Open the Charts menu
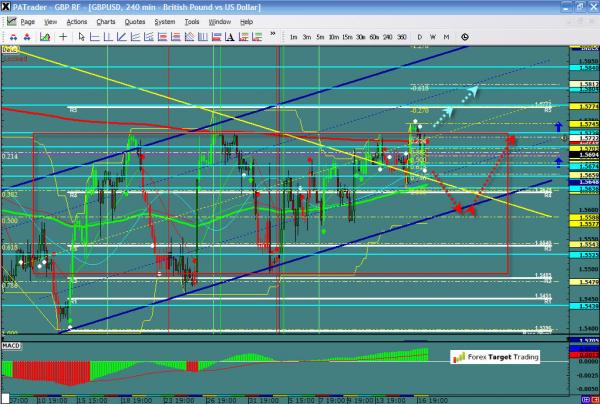600x404 pixels. click(x=106, y=22)
